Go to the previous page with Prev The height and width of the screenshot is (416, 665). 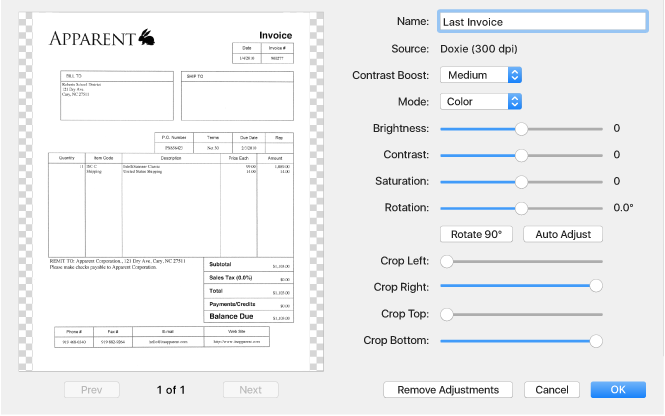[x=92, y=390]
